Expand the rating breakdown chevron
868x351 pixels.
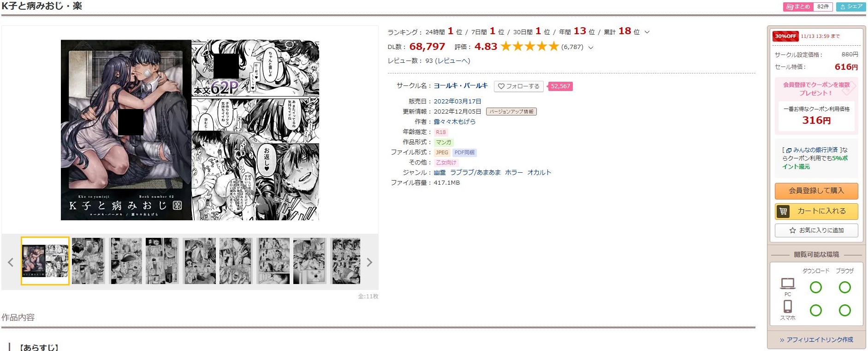tap(591, 47)
